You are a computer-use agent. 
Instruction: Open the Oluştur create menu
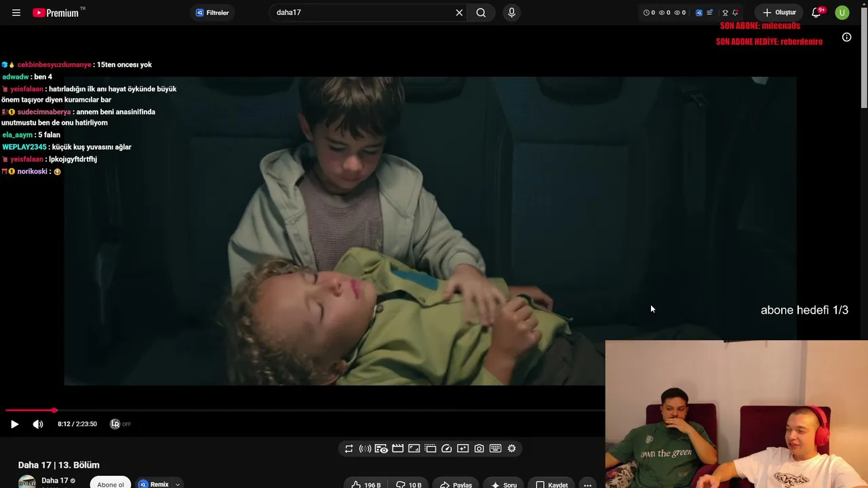point(779,12)
